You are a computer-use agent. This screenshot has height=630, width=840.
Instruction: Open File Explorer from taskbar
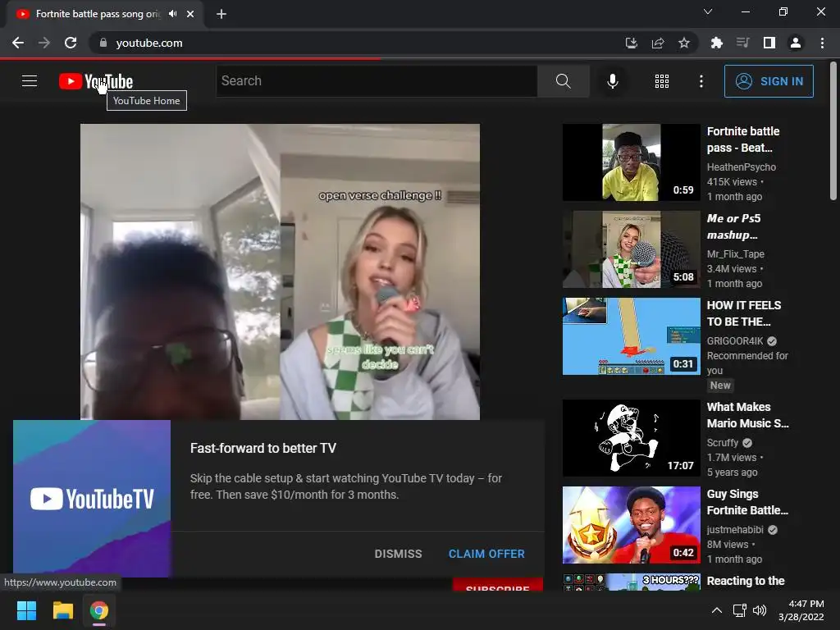[62, 610]
